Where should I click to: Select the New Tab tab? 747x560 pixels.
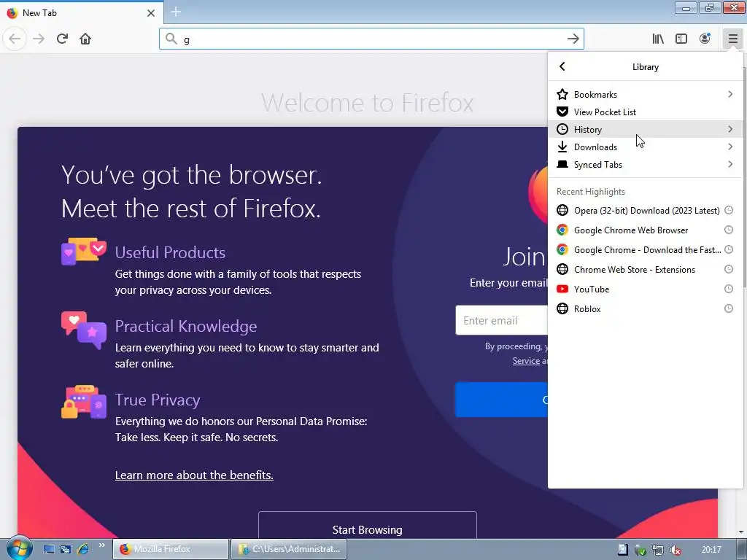81,13
